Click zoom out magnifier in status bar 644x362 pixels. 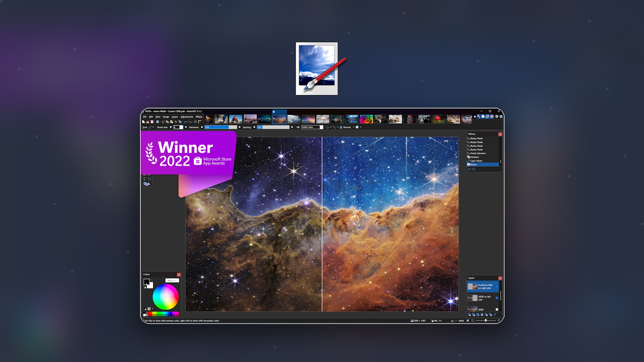point(473,321)
